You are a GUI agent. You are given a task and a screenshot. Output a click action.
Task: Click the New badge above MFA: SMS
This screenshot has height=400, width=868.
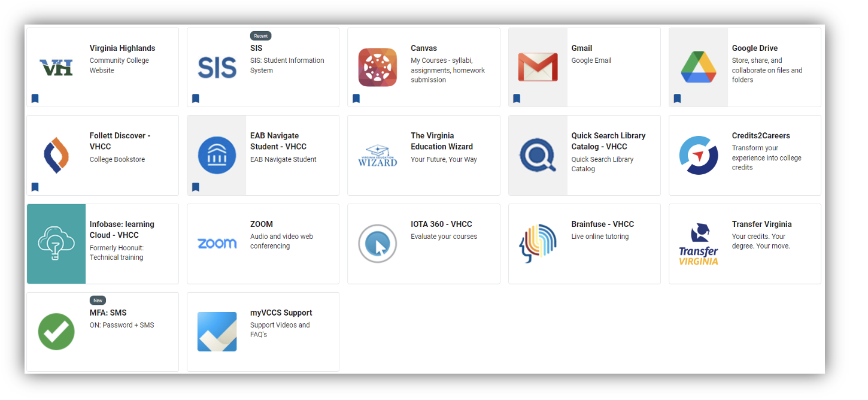coord(98,301)
